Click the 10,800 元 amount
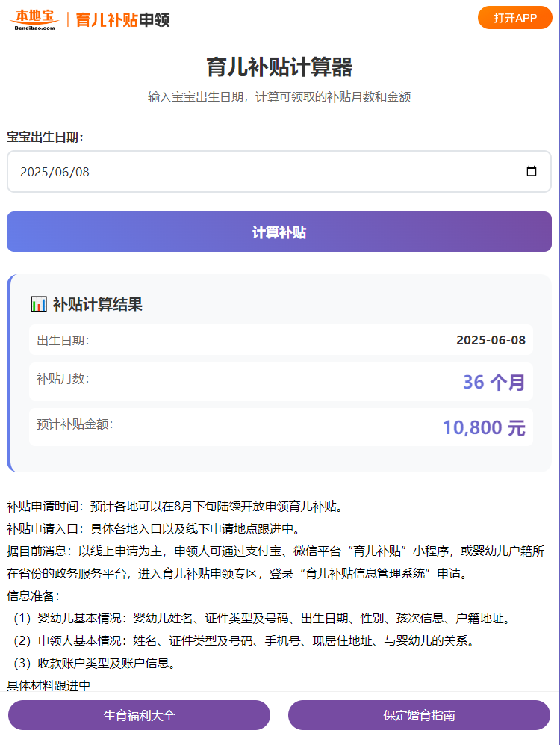This screenshot has width=560, height=745. pos(484,427)
